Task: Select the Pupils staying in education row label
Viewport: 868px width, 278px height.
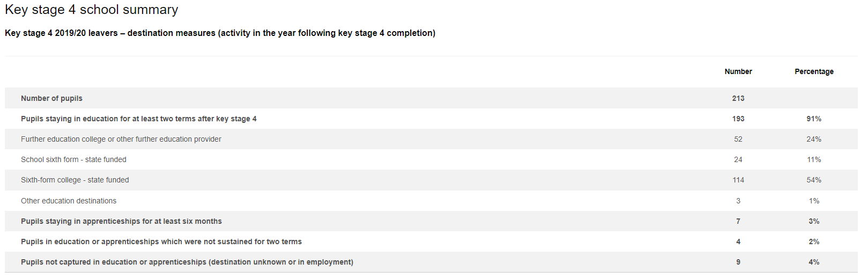Action: click(x=138, y=119)
